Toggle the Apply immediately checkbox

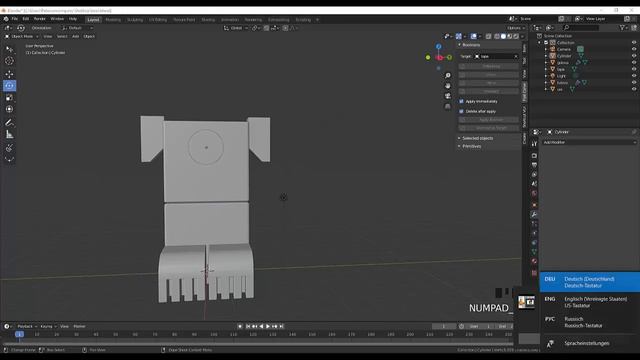462,101
